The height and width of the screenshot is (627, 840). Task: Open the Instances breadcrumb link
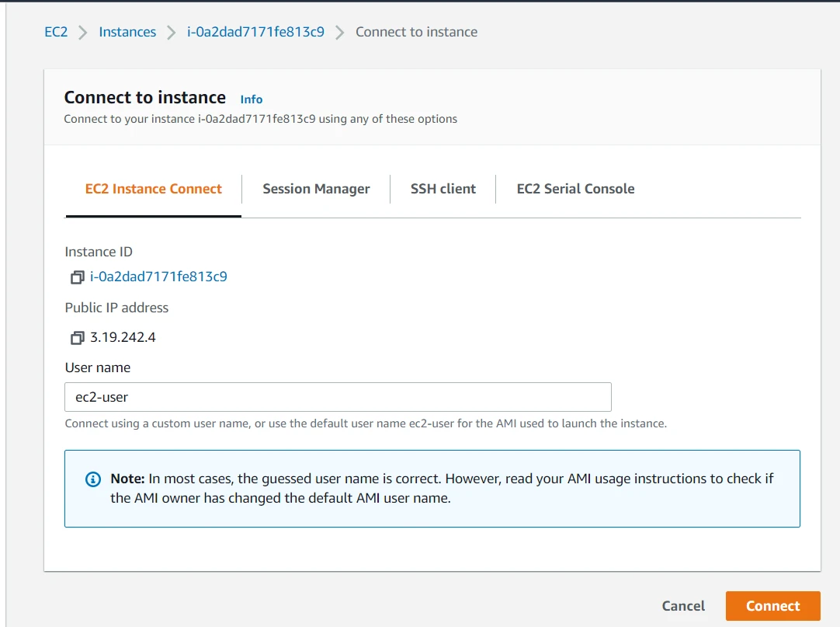click(x=127, y=32)
